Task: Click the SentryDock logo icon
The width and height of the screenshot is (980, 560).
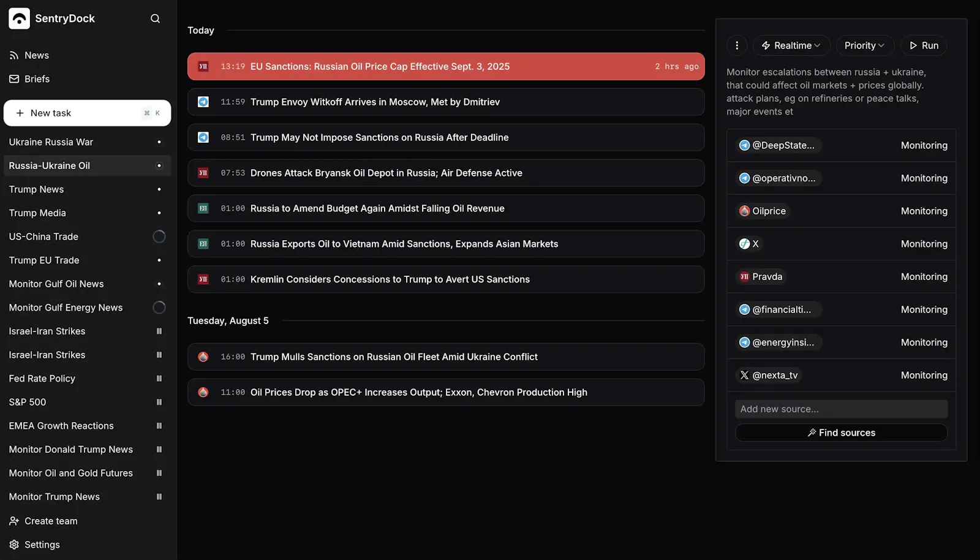Action: click(19, 18)
